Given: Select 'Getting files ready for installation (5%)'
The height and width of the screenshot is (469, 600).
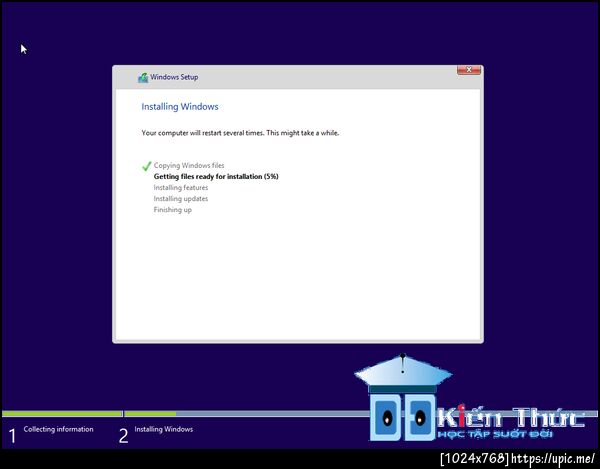Looking at the screenshot, I should point(216,176).
